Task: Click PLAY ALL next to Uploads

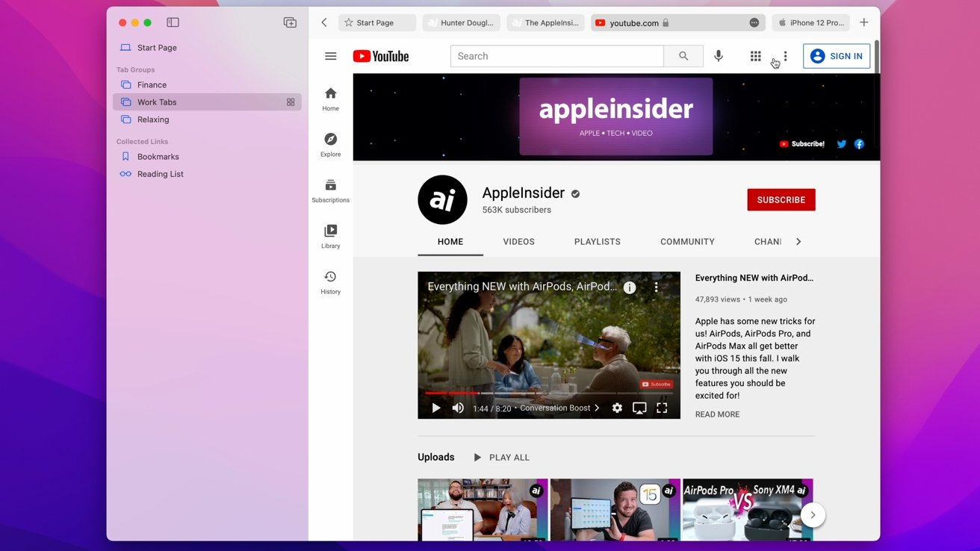Action: coord(501,457)
